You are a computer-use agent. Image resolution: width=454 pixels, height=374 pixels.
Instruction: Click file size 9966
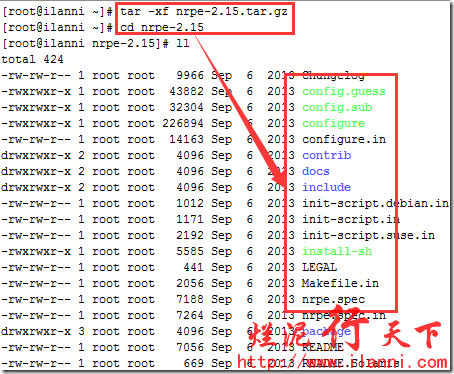[x=190, y=75]
